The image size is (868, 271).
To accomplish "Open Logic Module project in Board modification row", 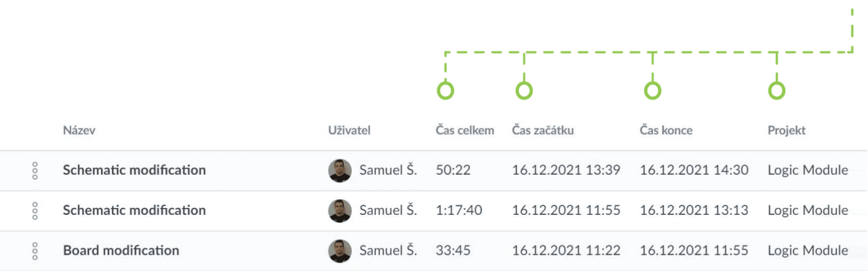I will coord(808,251).
